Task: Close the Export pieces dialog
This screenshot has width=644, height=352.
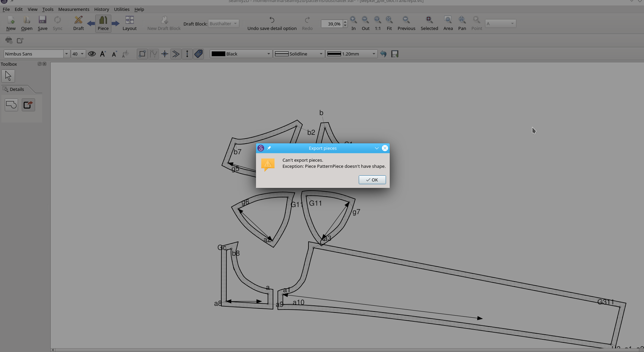Action: (x=385, y=148)
